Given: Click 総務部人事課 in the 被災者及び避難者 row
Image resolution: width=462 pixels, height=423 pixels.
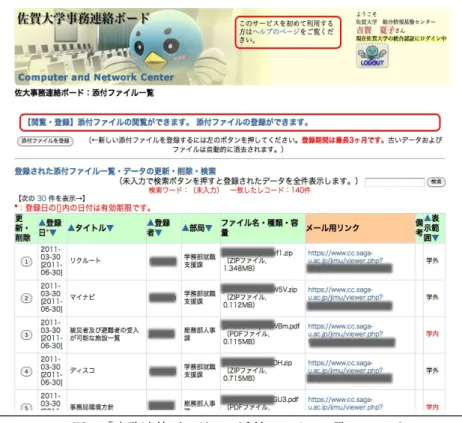Looking at the screenshot, I should click(200, 334).
